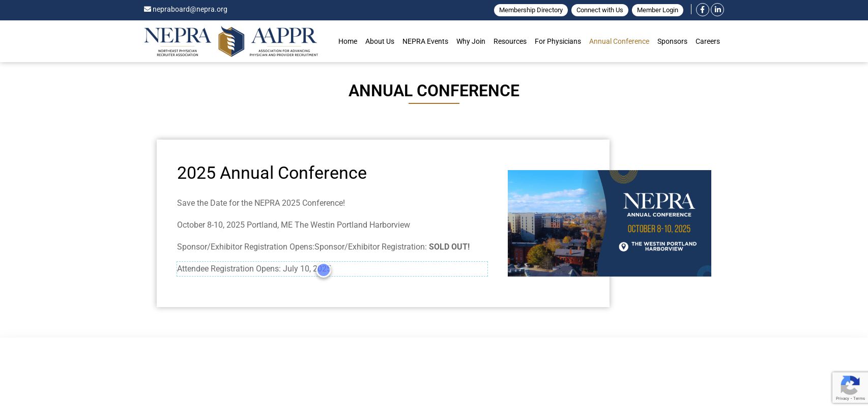Click Save the Date for NEPRA text
Screen dimensions: 868x410
[261, 203]
